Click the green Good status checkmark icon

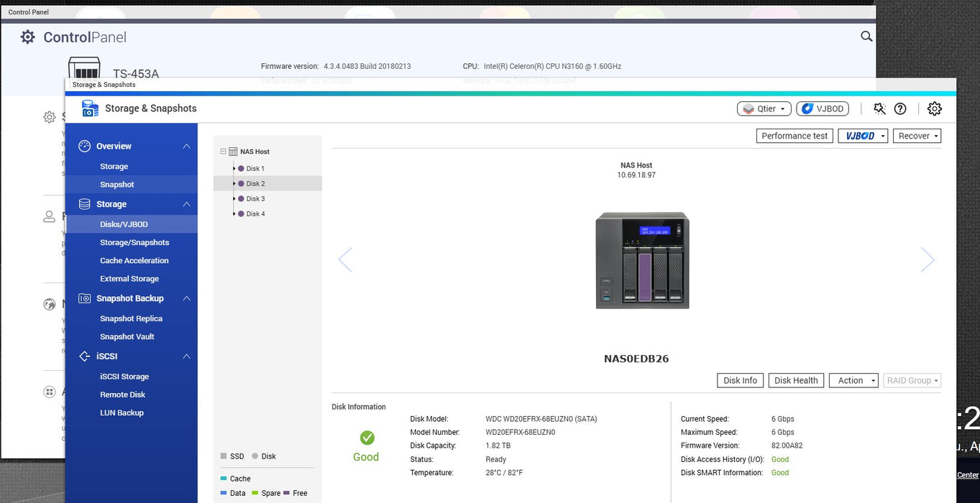pyautogui.click(x=367, y=438)
